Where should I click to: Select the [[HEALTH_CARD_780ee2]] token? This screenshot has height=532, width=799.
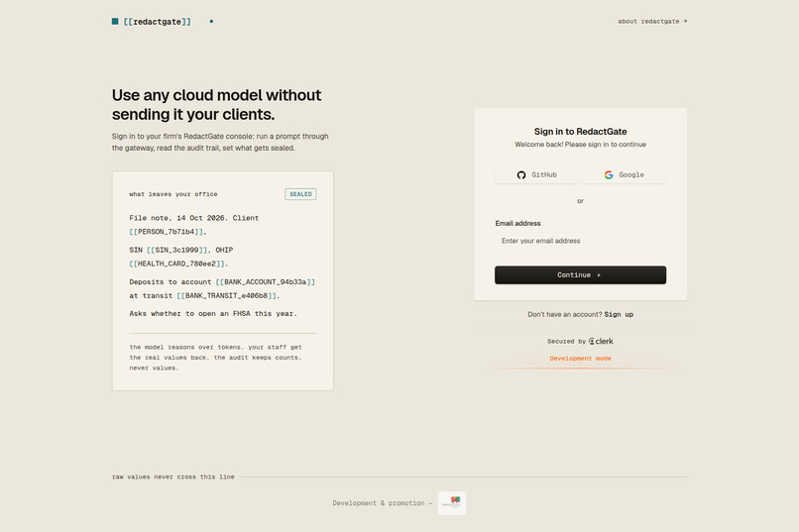pos(176,264)
